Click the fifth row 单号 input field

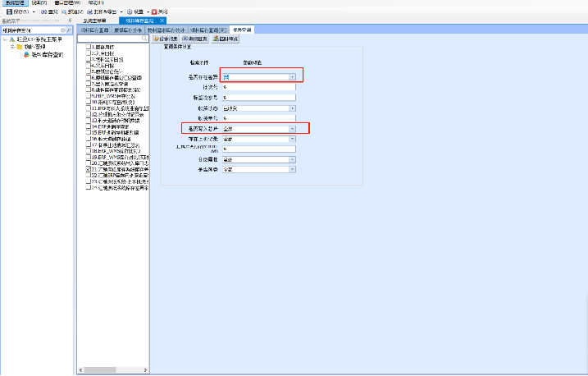pos(259,118)
